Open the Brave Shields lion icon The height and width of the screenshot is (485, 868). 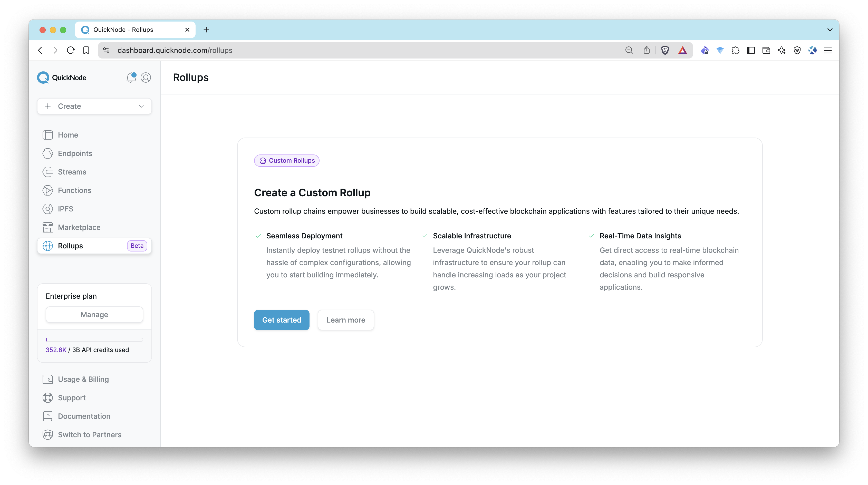click(x=665, y=50)
